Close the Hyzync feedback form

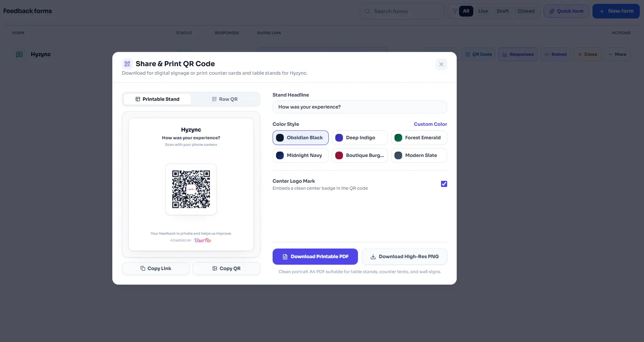pos(587,54)
